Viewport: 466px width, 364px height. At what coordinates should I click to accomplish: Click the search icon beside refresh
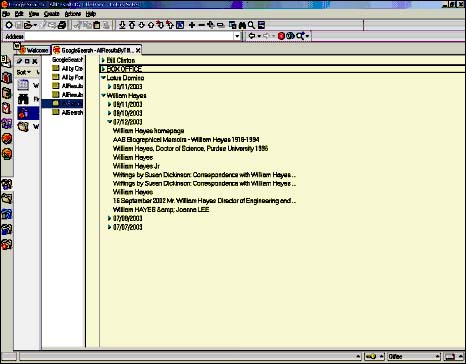300,36
